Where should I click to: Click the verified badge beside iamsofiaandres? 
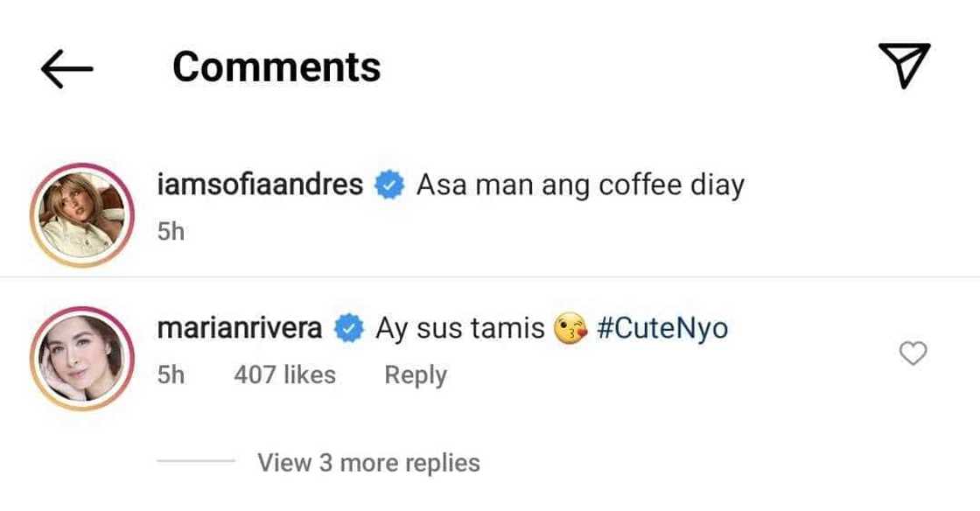click(388, 184)
